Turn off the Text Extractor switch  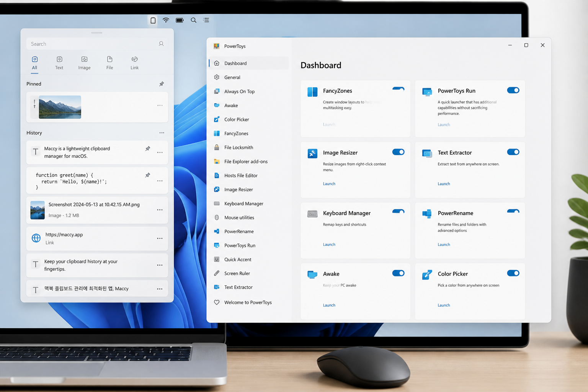[513, 152]
